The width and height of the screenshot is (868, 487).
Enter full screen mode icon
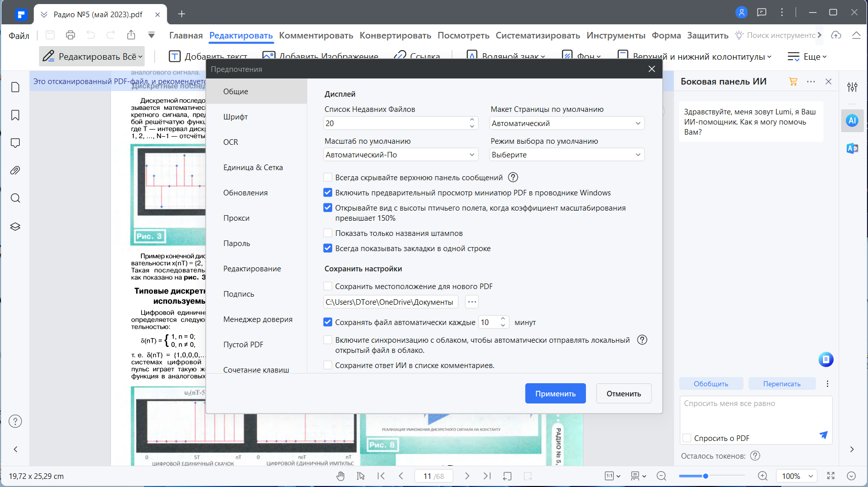831,476
